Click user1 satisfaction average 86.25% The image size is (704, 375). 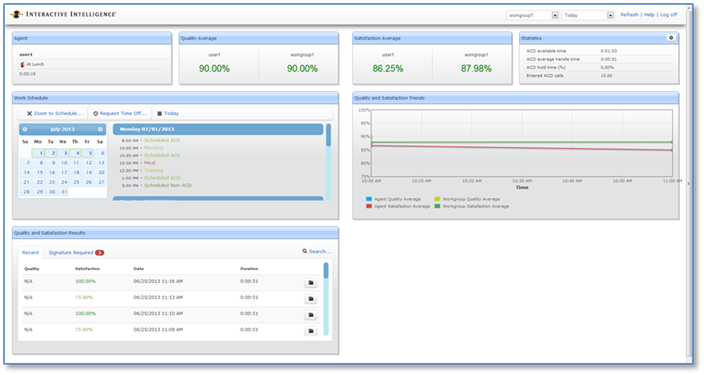click(x=387, y=68)
